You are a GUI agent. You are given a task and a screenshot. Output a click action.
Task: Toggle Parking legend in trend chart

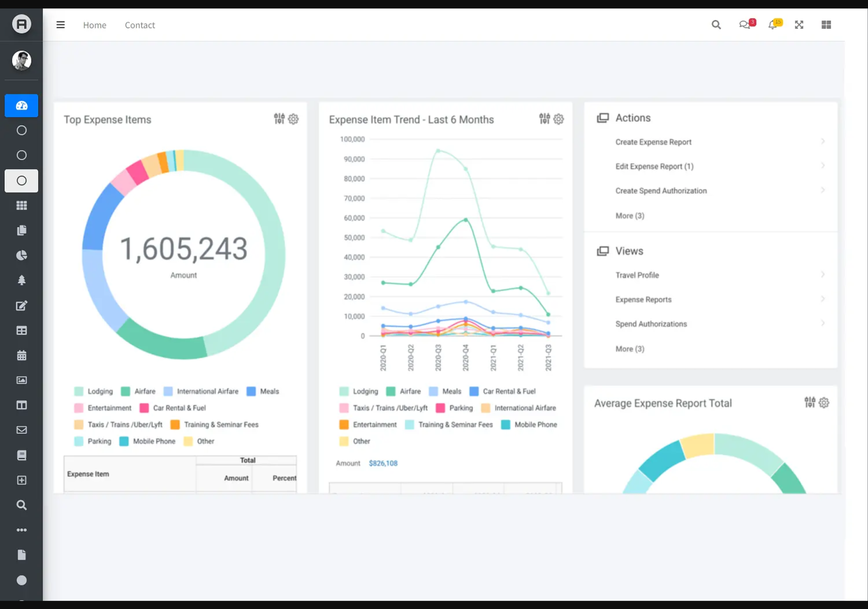tap(455, 408)
